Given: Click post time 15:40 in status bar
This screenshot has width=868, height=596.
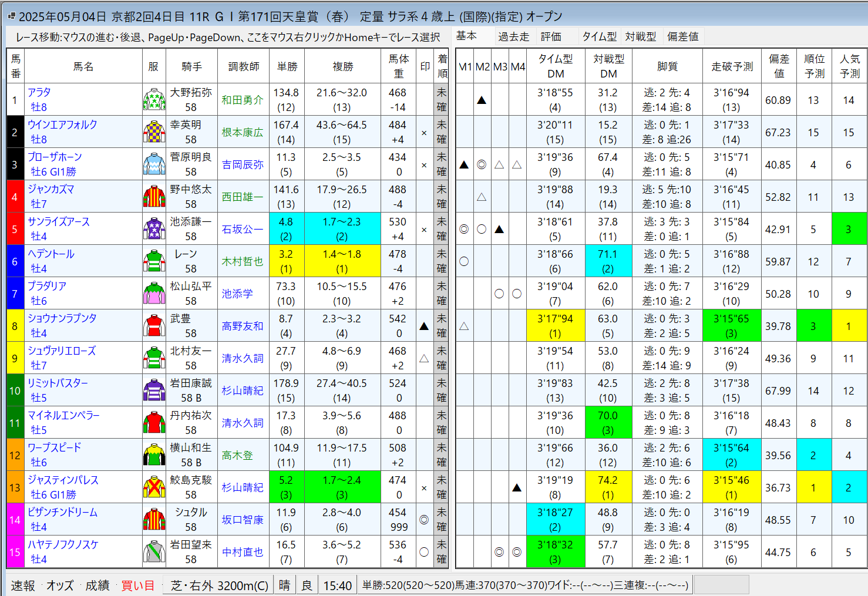Looking at the screenshot, I should pos(338,585).
